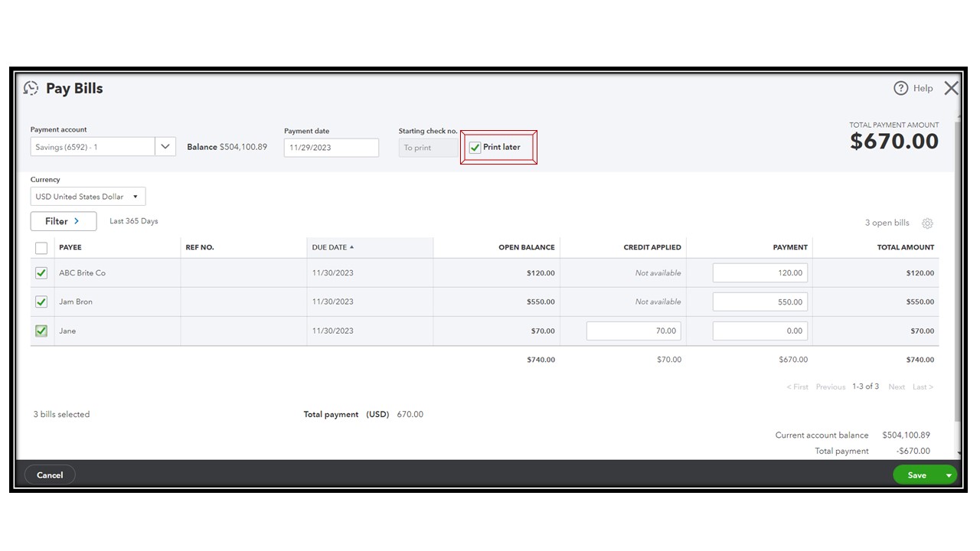The image size is (980, 551).
Task: Open the Save button dropdown arrow
Action: click(x=947, y=474)
